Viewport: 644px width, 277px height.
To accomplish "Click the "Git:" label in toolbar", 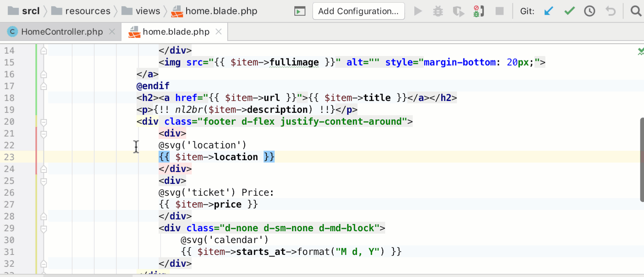I will 527,11.
